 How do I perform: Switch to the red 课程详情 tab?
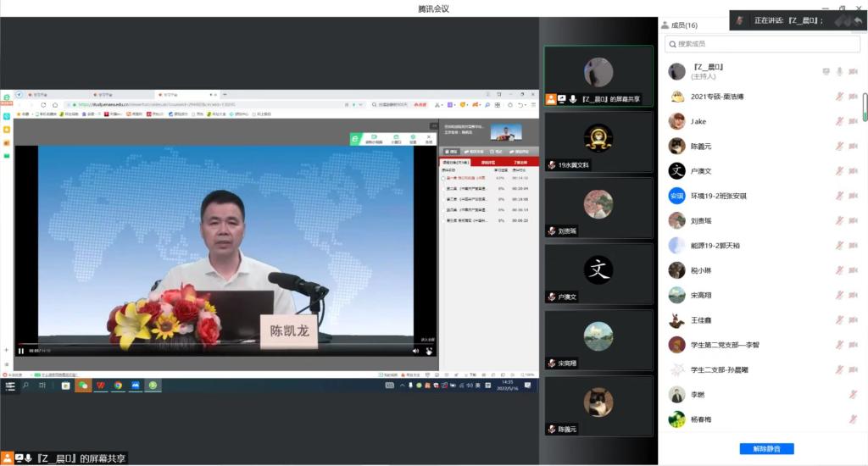(x=488, y=162)
